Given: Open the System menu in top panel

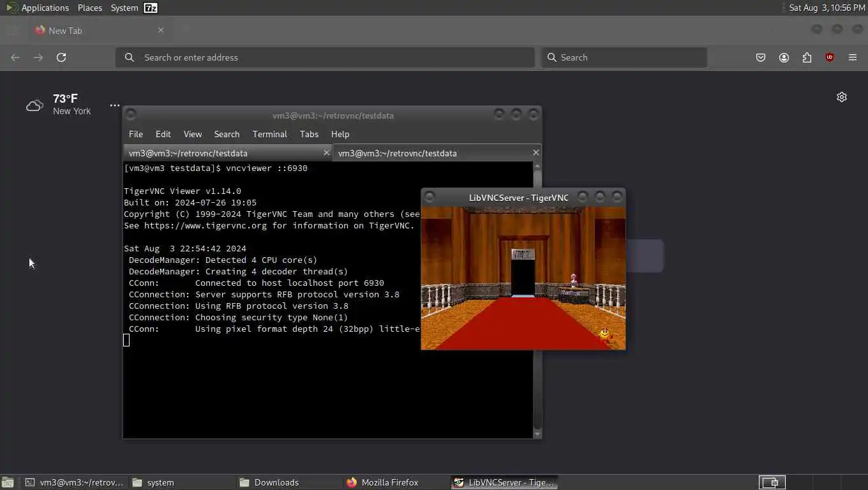Looking at the screenshot, I should point(124,8).
